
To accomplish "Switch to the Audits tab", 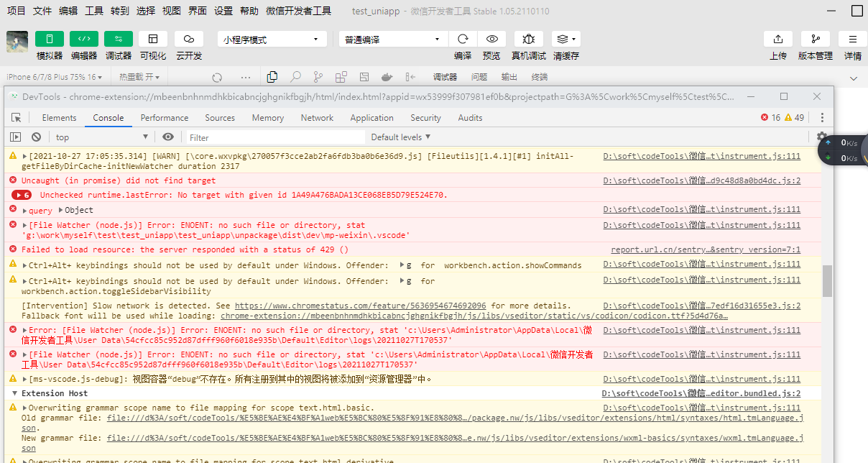I will [471, 118].
